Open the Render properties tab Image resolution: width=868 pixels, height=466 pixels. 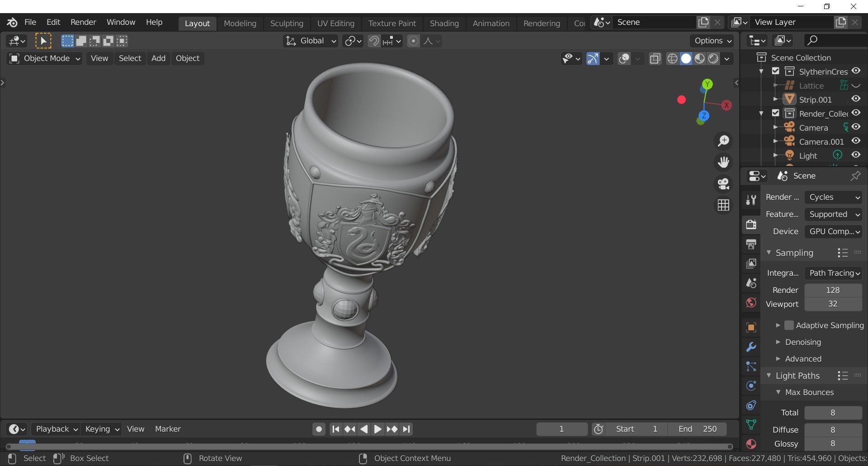tap(751, 224)
